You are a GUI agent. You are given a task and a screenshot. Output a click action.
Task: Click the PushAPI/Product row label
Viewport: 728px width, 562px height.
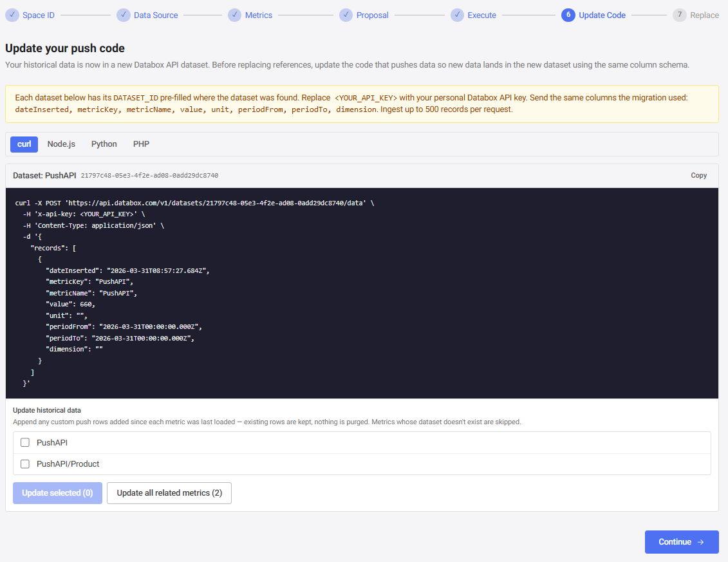point(68,464)
